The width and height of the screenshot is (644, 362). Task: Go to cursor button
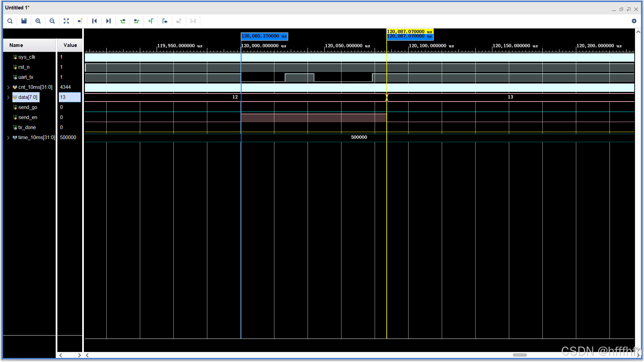click(x=80, y=21)
